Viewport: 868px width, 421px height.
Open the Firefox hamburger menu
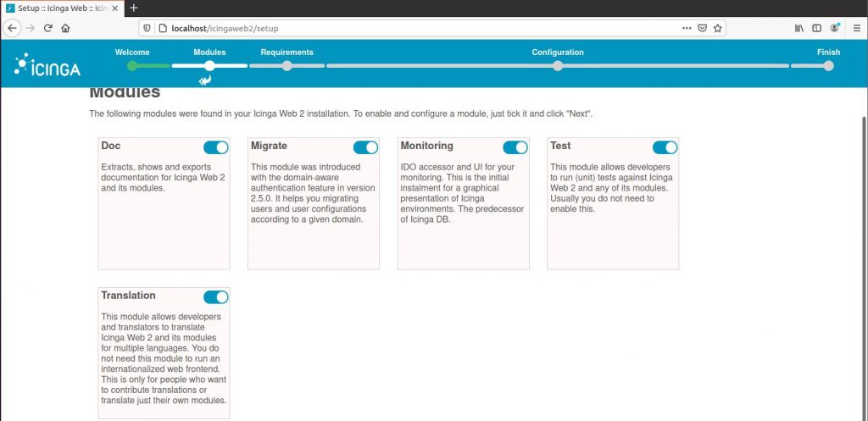(856, 28)
